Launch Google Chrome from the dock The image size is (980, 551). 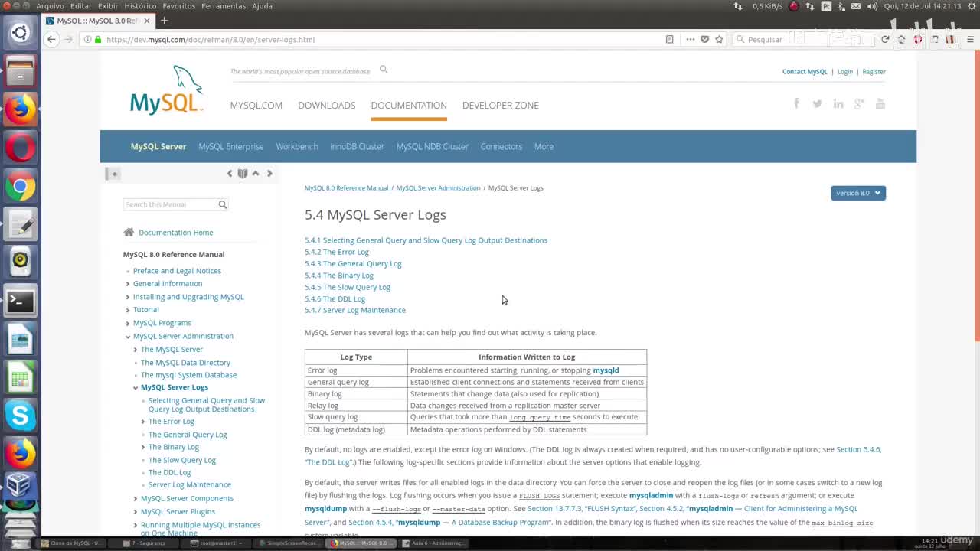pyautogui.click(x=21, y=186)
